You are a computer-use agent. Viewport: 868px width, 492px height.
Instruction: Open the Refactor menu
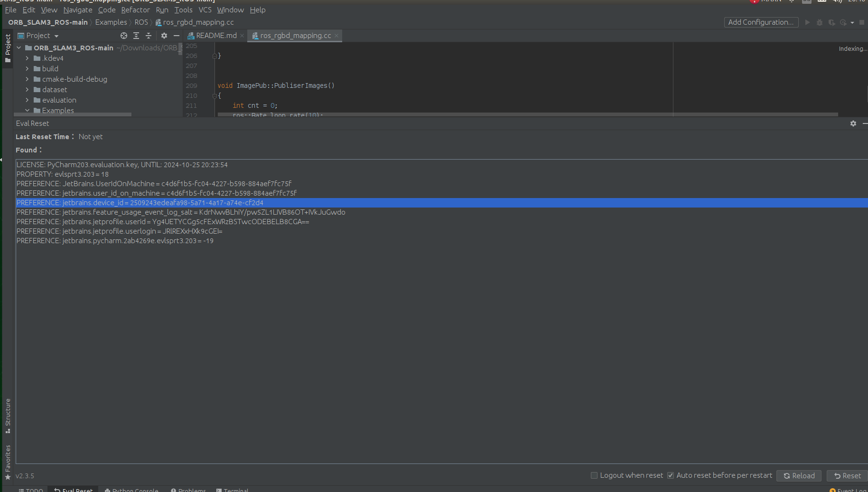point(135,10)
